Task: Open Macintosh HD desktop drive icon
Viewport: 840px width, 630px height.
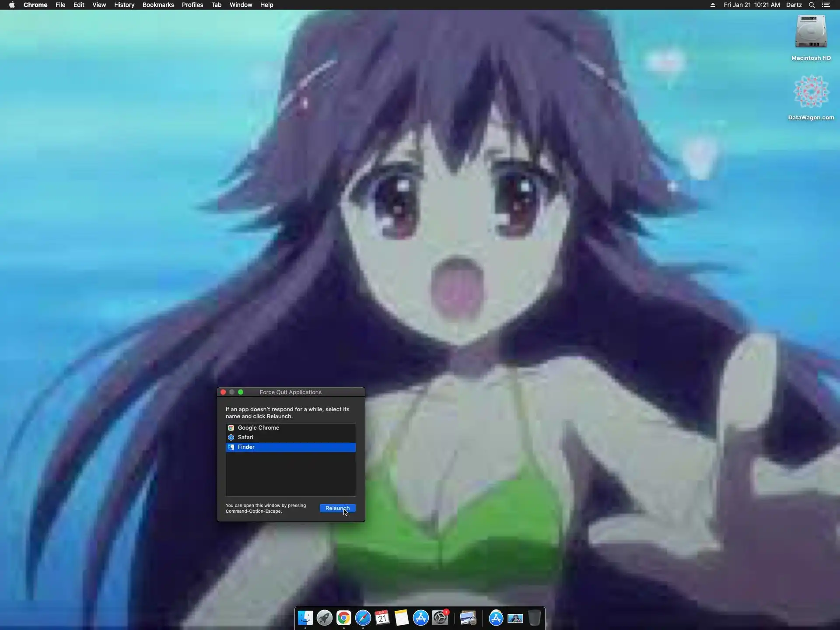Action: [811, 32]
